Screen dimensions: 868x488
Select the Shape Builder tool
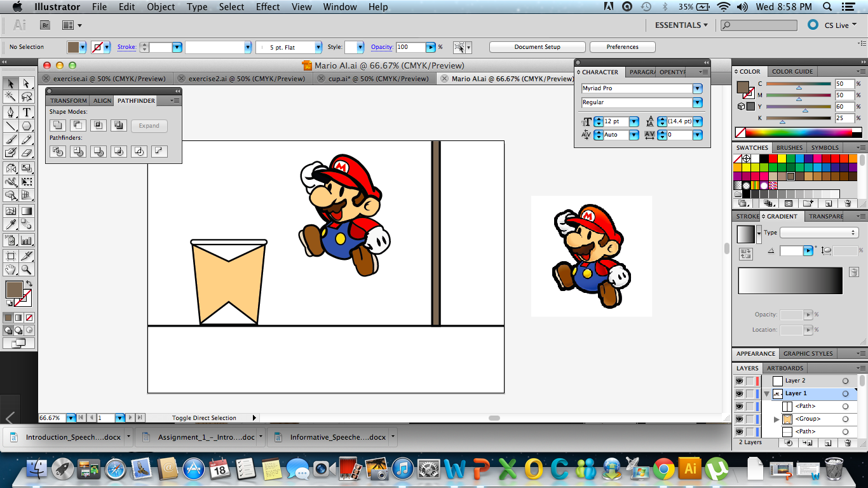pos(11,195)
